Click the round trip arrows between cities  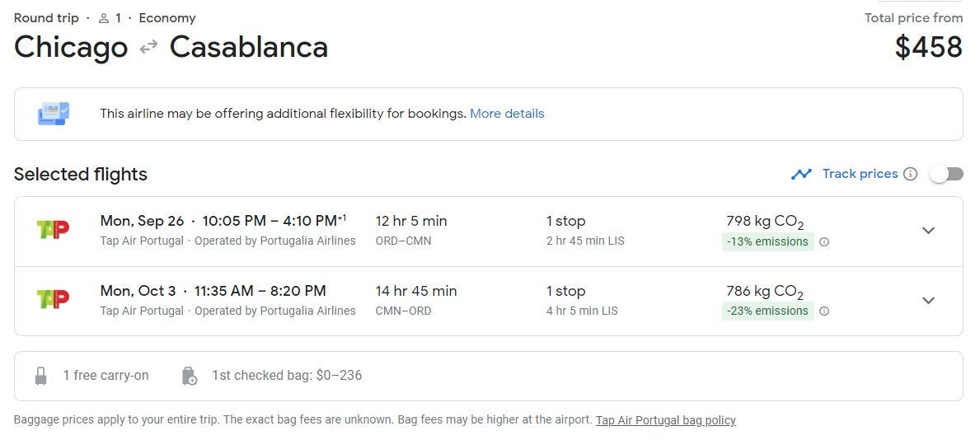(148, 47)
